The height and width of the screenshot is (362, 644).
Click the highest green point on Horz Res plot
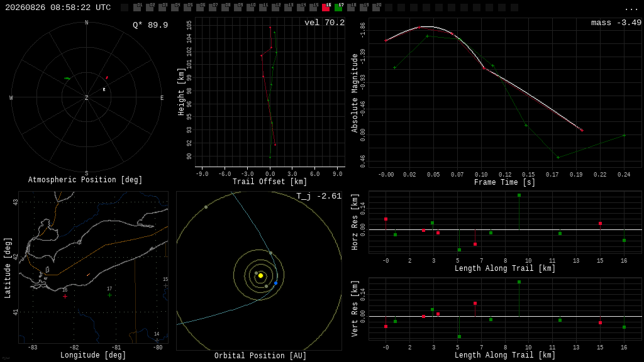click(x=519, y=195)
